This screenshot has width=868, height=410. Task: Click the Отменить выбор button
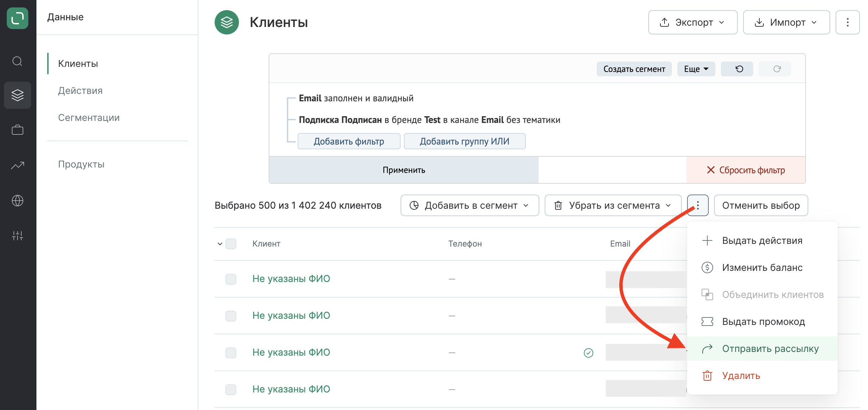(x=761, y=205)
